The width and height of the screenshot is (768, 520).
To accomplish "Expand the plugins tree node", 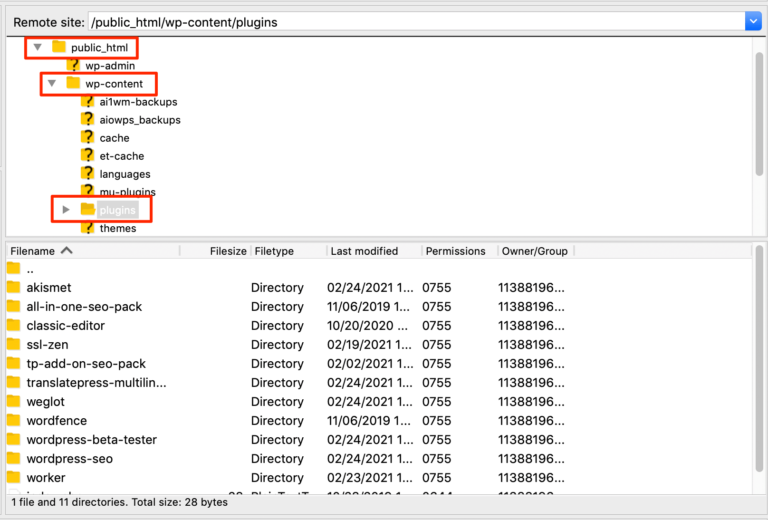I will [66, 210].
